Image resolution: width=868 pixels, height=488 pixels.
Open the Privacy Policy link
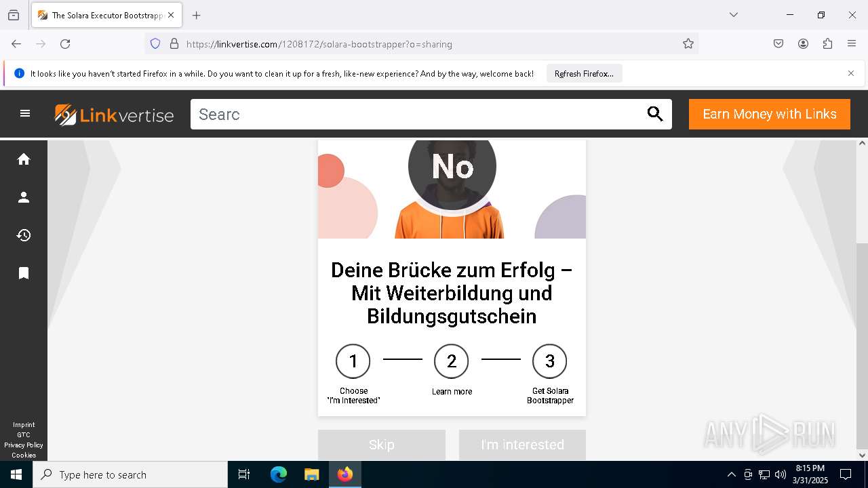(x=24, y=445)
